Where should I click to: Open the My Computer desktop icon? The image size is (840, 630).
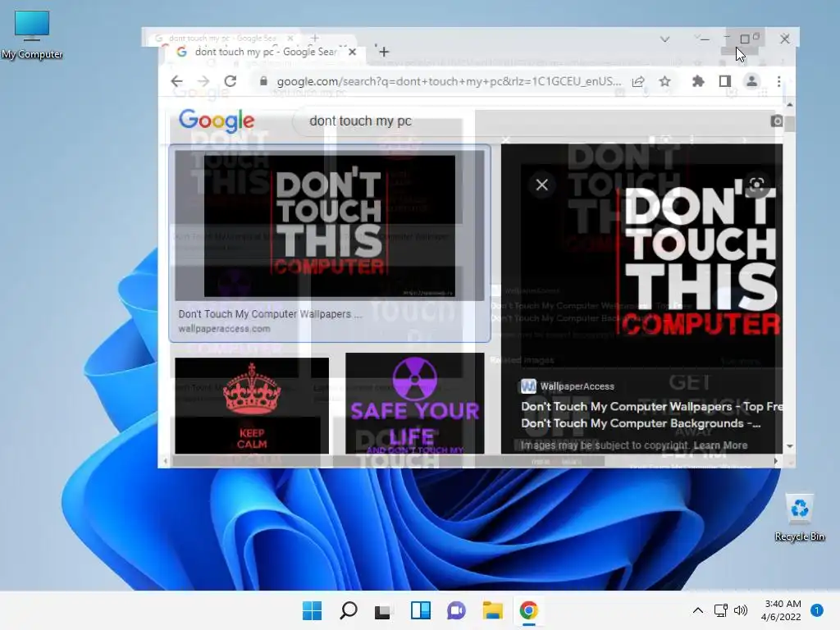[32, 34]
